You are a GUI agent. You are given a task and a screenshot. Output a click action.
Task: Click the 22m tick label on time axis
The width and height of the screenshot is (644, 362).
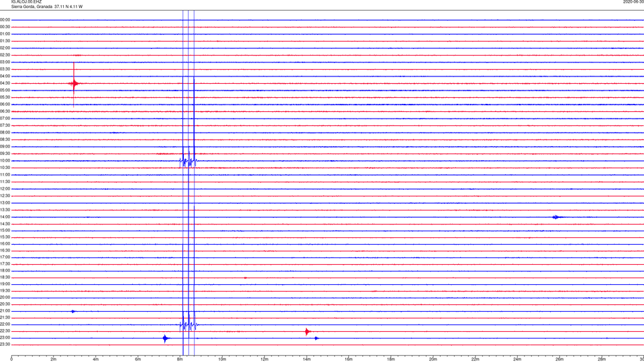point(475,359)
